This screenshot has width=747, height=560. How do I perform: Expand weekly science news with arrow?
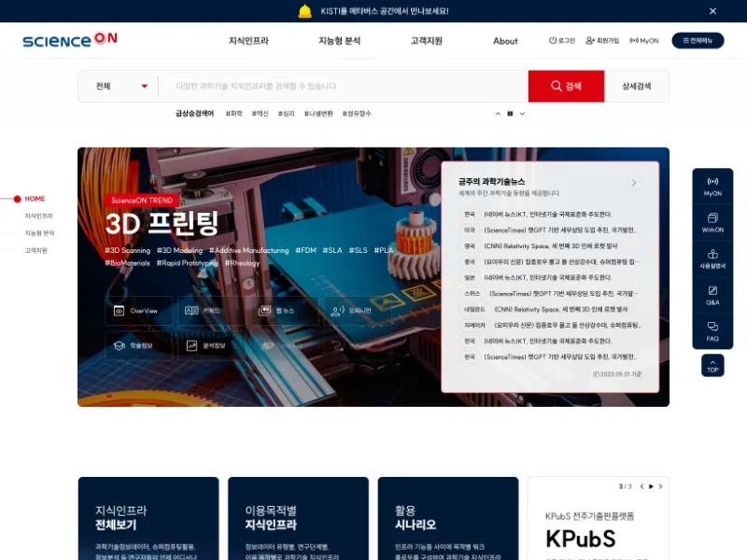pyautogui.click(x=633, y=182)
